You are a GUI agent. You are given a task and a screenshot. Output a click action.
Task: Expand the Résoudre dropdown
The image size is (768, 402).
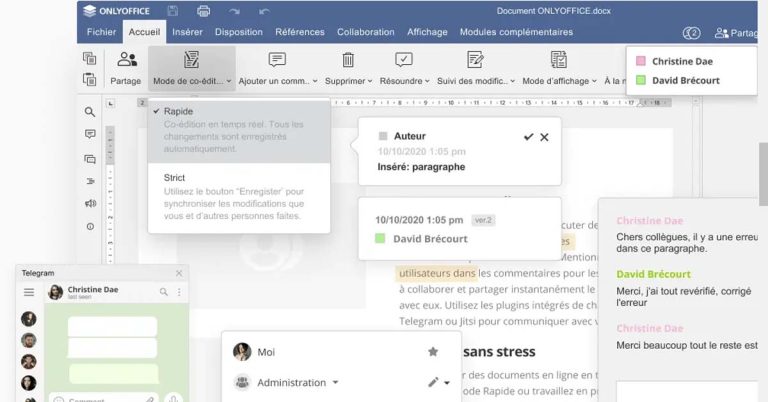click(x=427, y=81)
